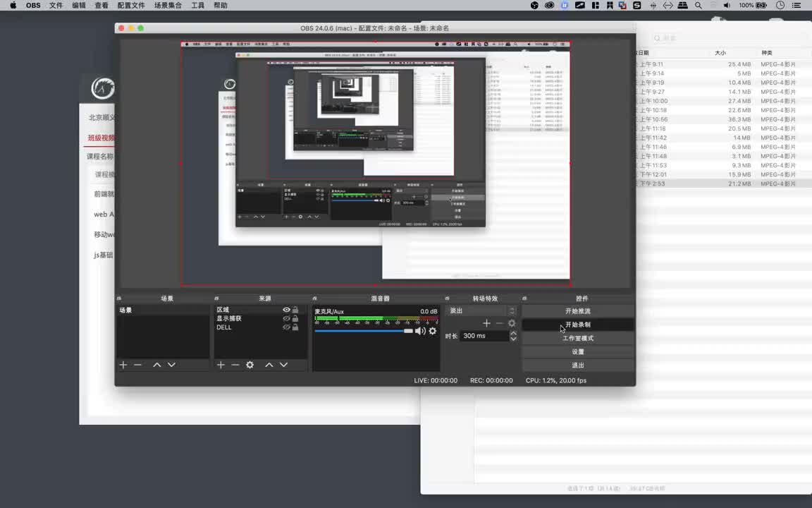Open Notification Center list icon
Screen dimensions: 812x508
(796, 5)
